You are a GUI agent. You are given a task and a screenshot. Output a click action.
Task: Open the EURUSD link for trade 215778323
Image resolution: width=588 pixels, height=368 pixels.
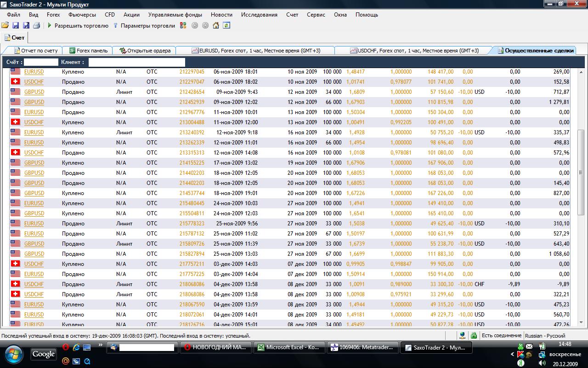point(34,224)
